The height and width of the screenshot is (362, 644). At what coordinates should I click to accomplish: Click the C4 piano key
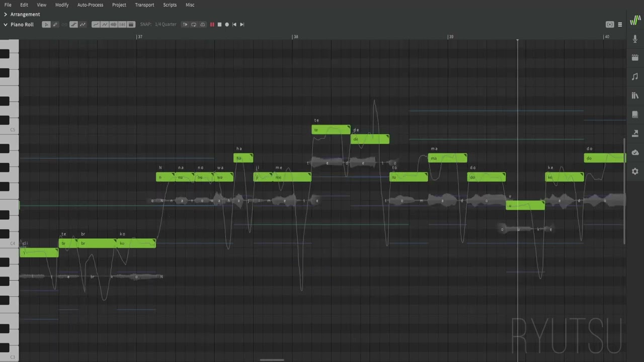(x=10, y=243)
